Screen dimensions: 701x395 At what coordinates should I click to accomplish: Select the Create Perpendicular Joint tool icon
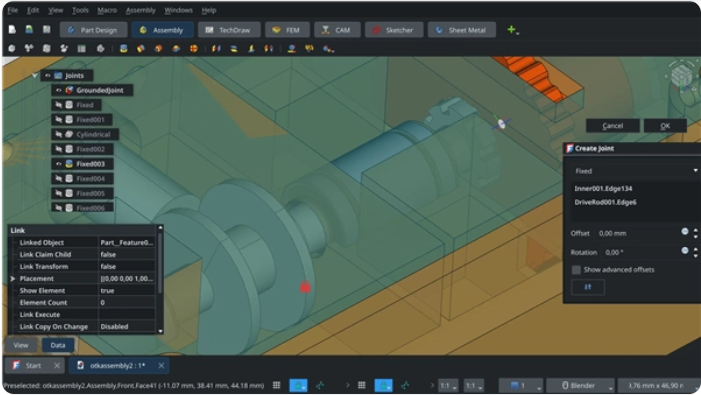click(251, 48)
